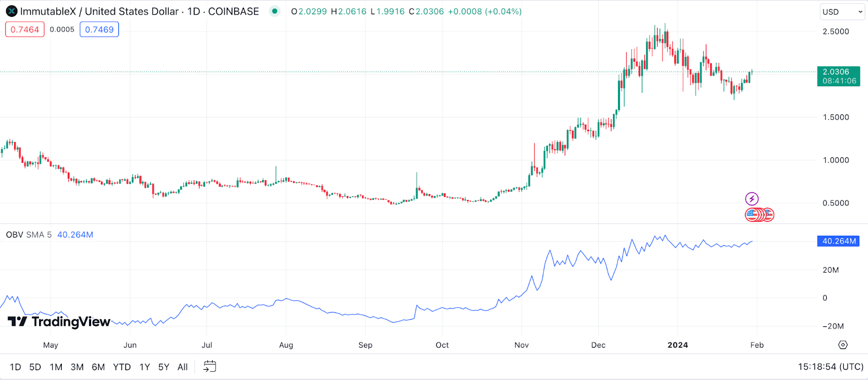Click the Sep label on time axis
The width and height of the screenshot is (868, 380).
[366, 345]
